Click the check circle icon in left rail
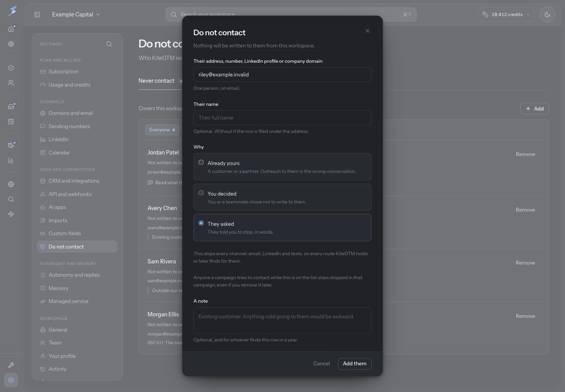565x392 pixels. pyautogui.click(x=11, y=68)
